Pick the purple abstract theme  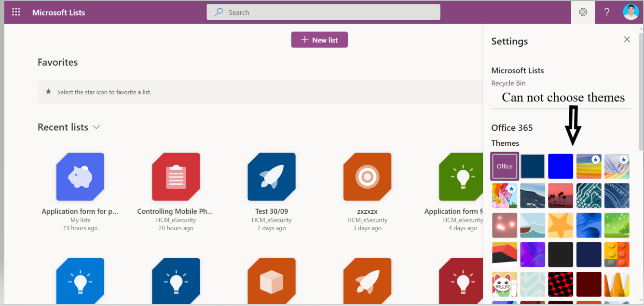[533, 254]
